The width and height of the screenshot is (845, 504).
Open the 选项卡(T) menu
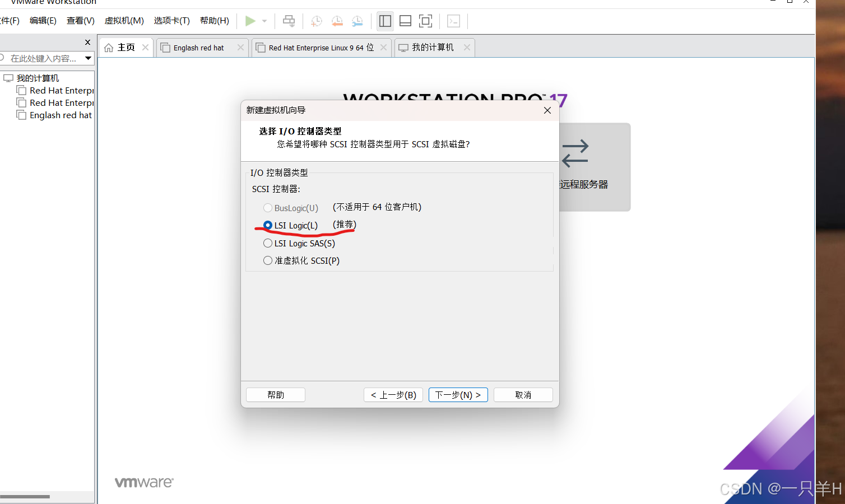point(172,21)
